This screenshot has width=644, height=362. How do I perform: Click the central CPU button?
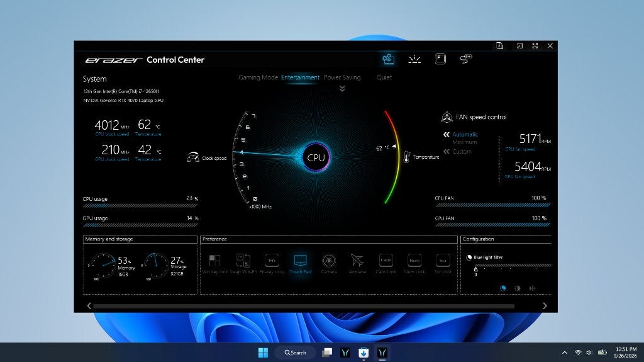pos(316,157)
